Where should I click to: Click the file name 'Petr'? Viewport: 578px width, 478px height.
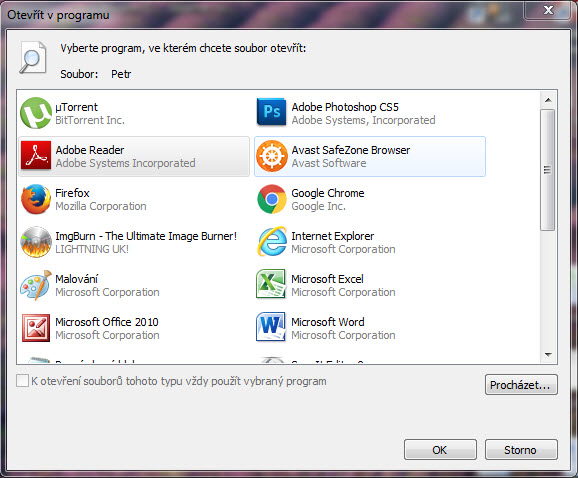[x=121, y=74]
